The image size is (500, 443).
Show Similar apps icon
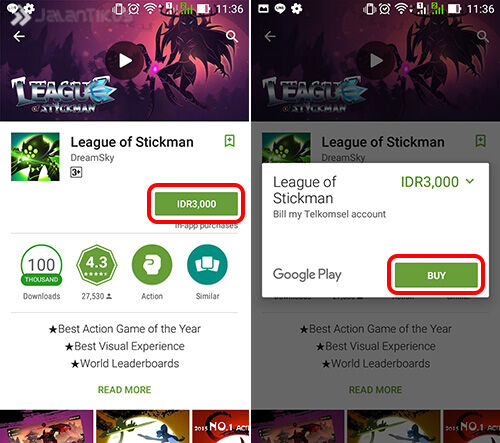click(207, 265)
